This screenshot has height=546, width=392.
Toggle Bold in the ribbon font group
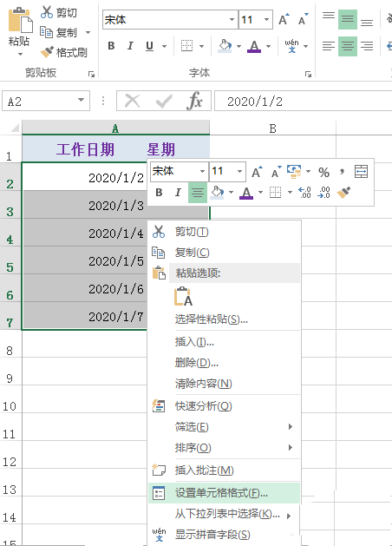pos(111,46)
